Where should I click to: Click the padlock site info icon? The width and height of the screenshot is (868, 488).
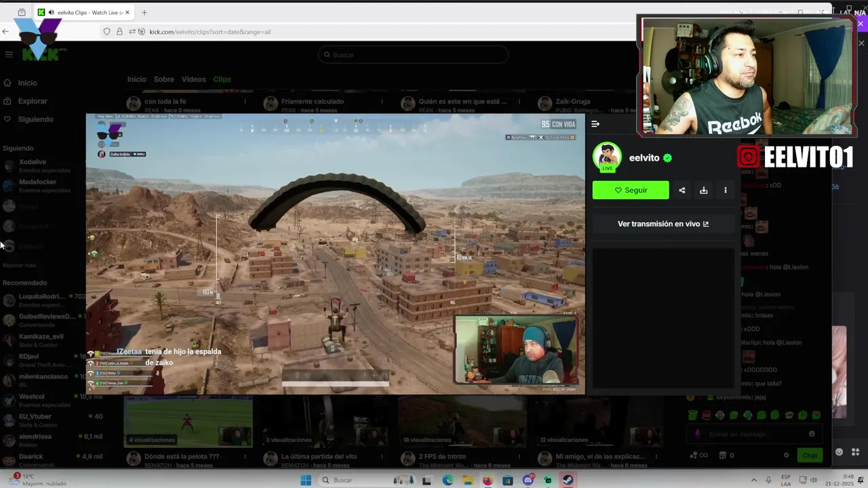(119, 32)
